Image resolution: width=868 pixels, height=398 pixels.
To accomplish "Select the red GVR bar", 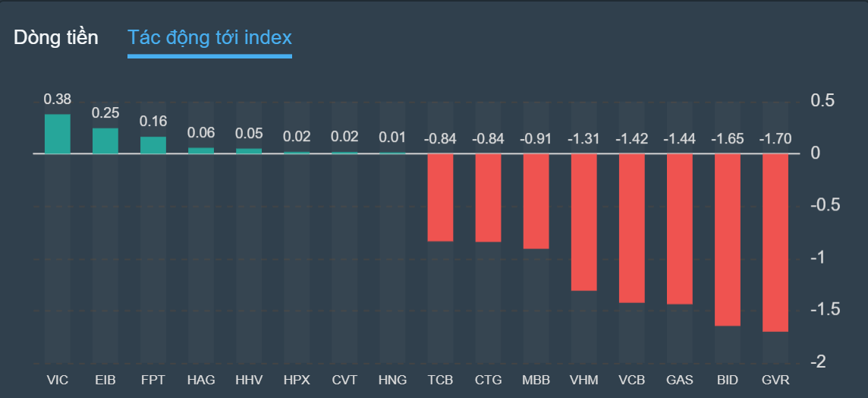I will point(775,242).
